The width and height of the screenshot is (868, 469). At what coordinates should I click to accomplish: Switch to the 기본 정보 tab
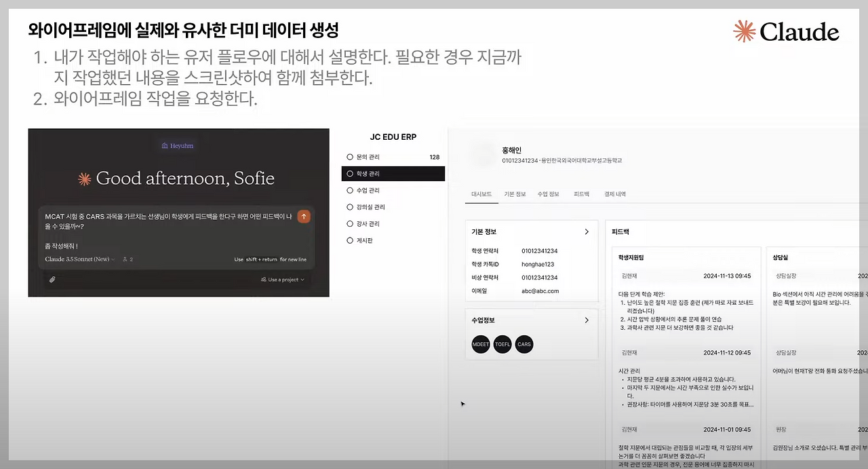(x=515, y=194)
